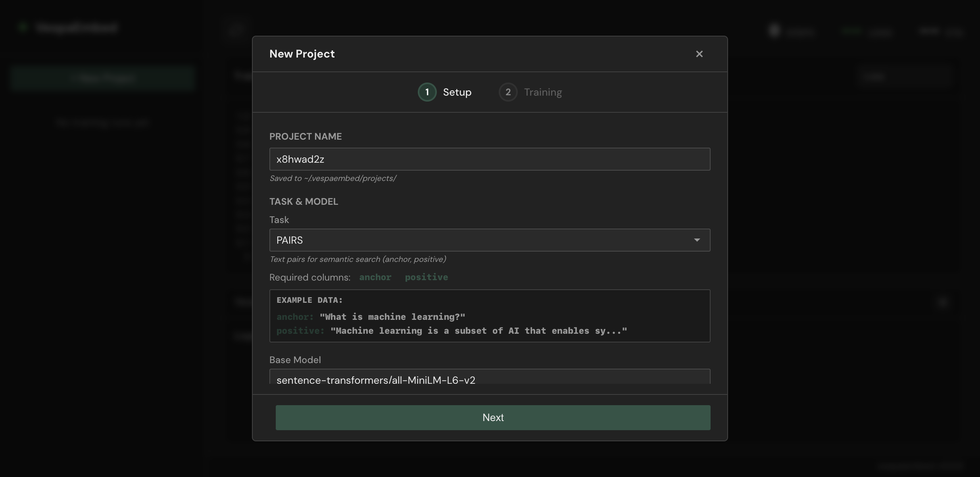980x477 pixels.
Task: Click the positive example text line
Action: coord(452,331)
